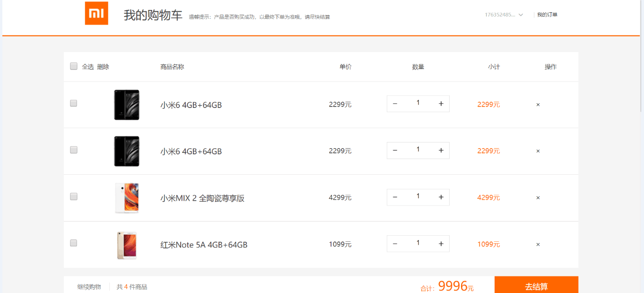Increase quantity of first 小米6 with plus
This screenshot has height=293, width=644.
pos(441,104)
